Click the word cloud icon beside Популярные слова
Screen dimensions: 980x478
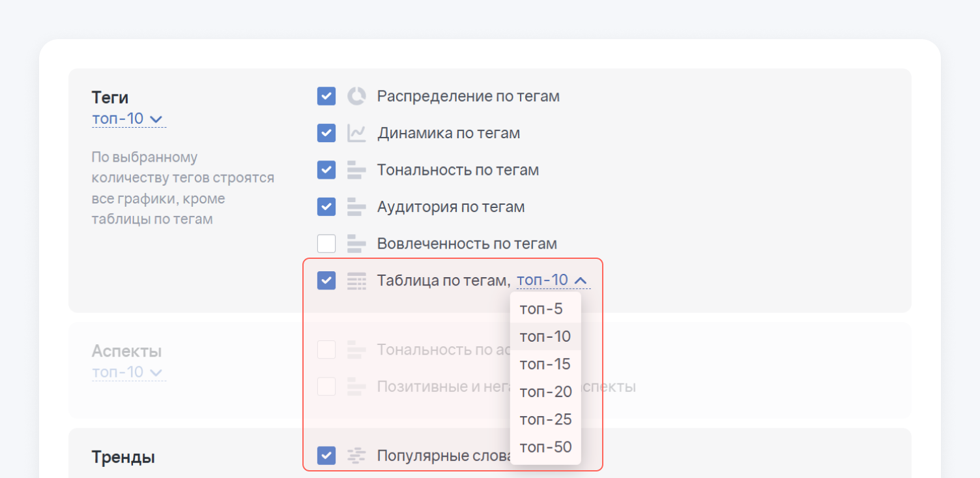point(356,455)
